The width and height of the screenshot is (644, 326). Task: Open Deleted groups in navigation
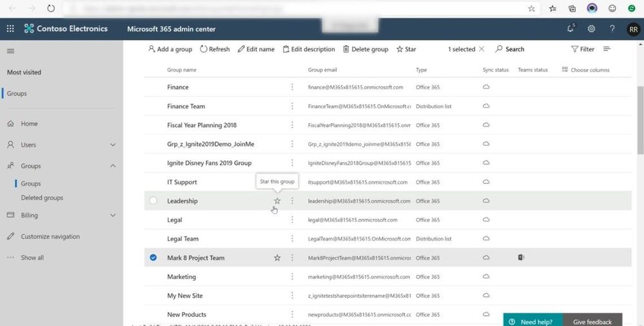pyautogui.click(x=42, y=198)
